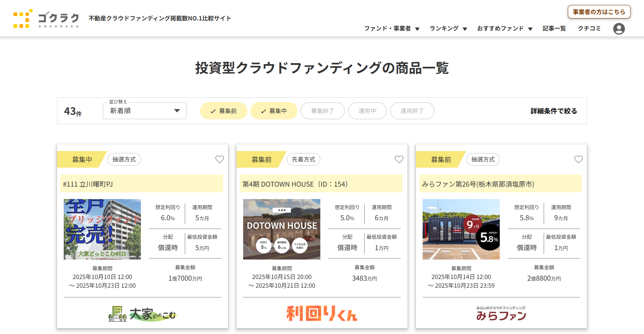Favorite the みらファン第26号 fund heart icon
This screenshot has height=334, width=644.
[578, 159]
